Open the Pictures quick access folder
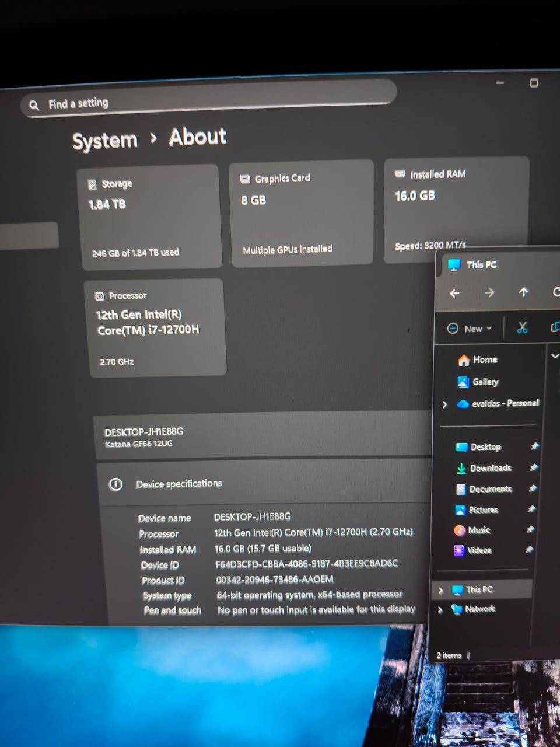The width and height of the screenshot is (560, 747). tap(477, 509)
